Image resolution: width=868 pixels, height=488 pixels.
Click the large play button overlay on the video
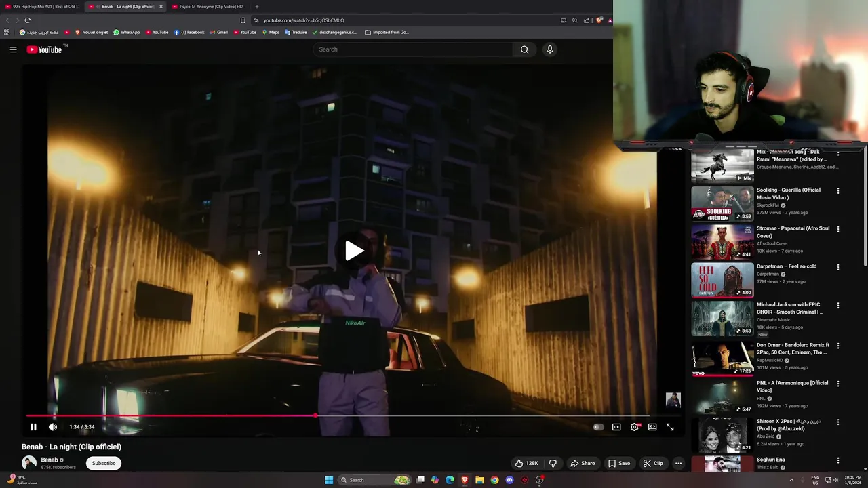coord(353,251)
